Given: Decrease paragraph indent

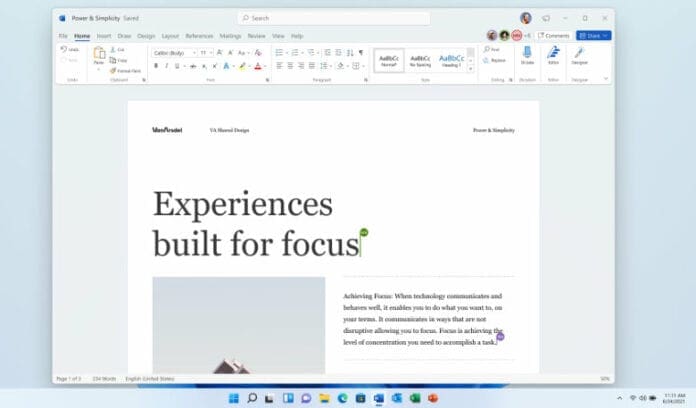Looking at the screenshot, I should tap(328, 53).
